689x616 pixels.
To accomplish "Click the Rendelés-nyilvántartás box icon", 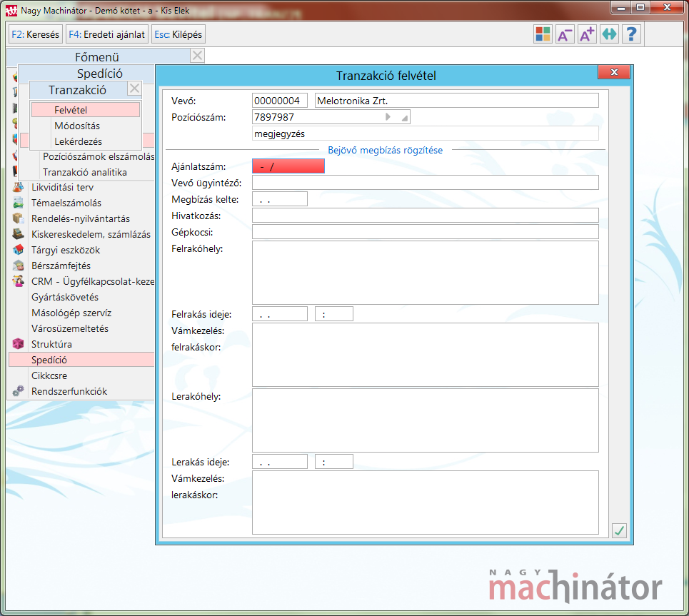I will pyautogui.click(x=18, y=218).
